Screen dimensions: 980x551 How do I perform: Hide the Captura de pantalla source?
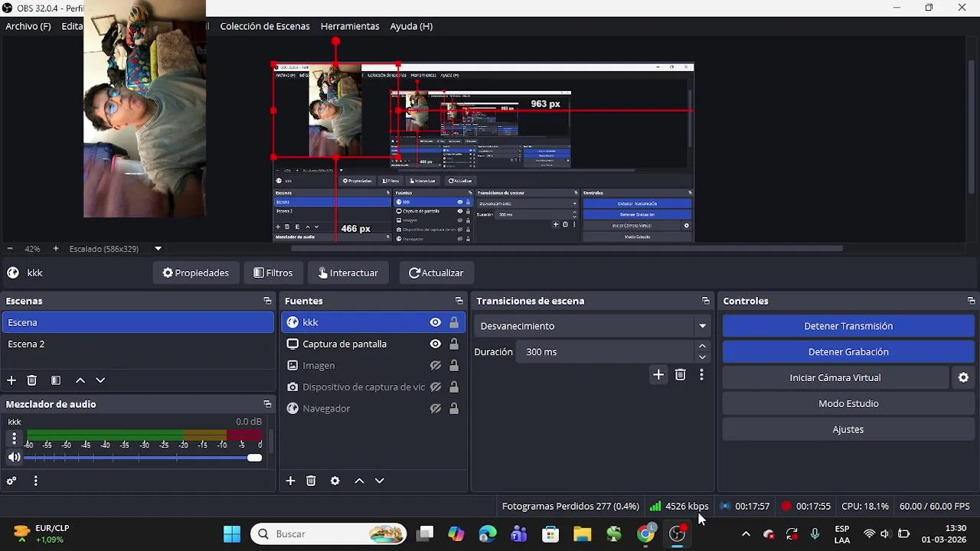[x=435, y=344]
